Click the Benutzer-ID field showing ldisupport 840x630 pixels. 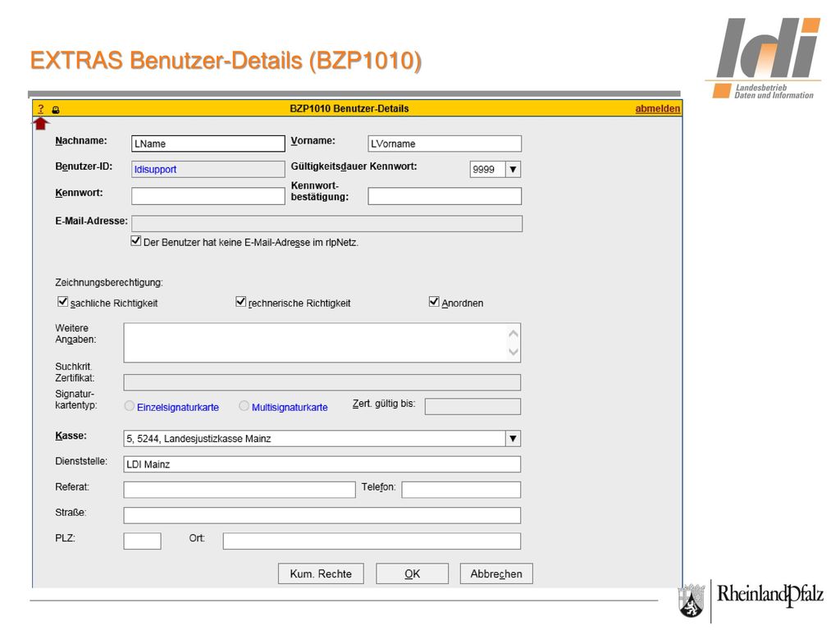[208, 169]
